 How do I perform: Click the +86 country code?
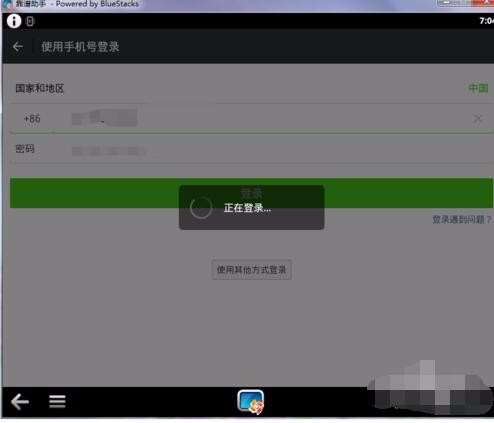(32, 118)
